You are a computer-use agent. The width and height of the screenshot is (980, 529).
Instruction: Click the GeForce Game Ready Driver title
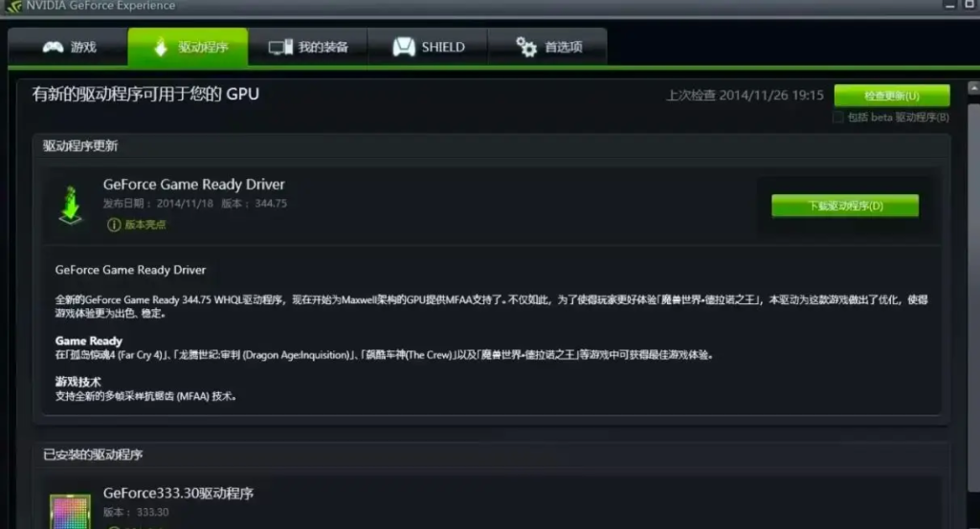[x=193, y=185]
